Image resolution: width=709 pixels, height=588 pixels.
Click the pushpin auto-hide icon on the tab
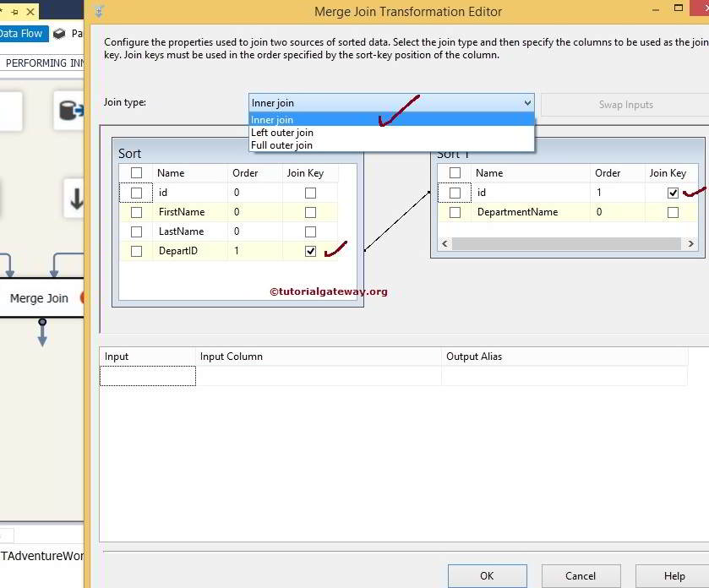tap(14, 12)
